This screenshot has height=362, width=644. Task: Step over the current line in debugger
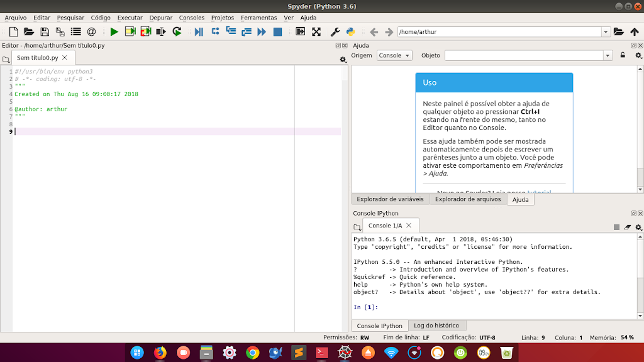click(215, 31)
